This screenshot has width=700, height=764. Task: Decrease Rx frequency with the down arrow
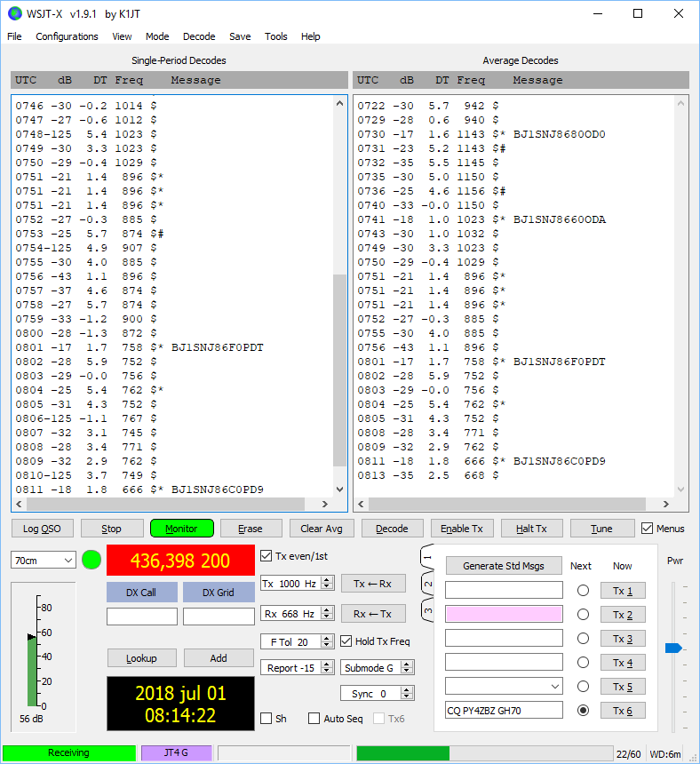point(327,617)
